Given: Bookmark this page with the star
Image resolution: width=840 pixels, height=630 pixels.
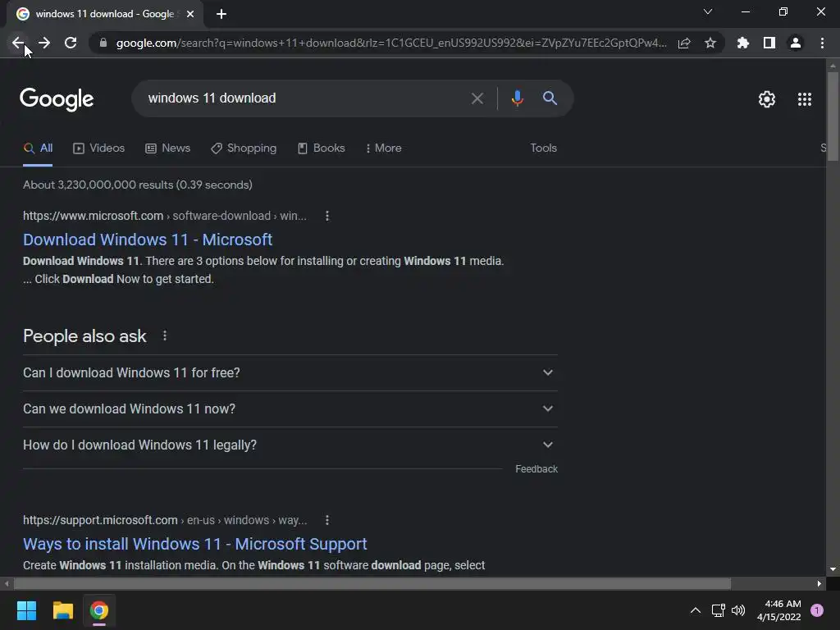Looking at the screenshot, I should coord(710,43).
